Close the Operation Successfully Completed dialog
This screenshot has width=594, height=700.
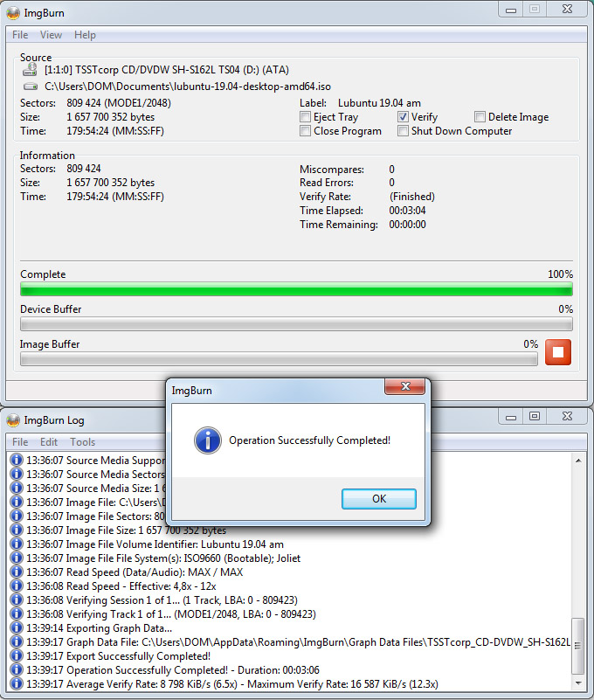(404, 386)
